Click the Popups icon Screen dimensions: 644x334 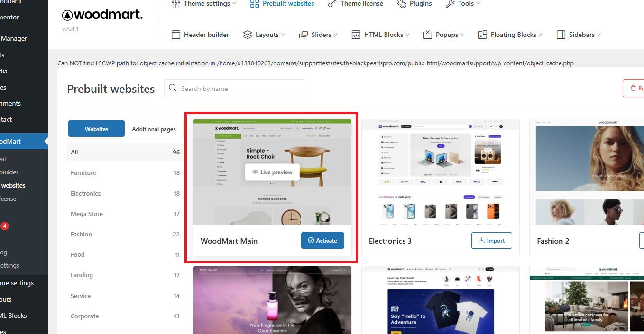click(x=428, y=35)
